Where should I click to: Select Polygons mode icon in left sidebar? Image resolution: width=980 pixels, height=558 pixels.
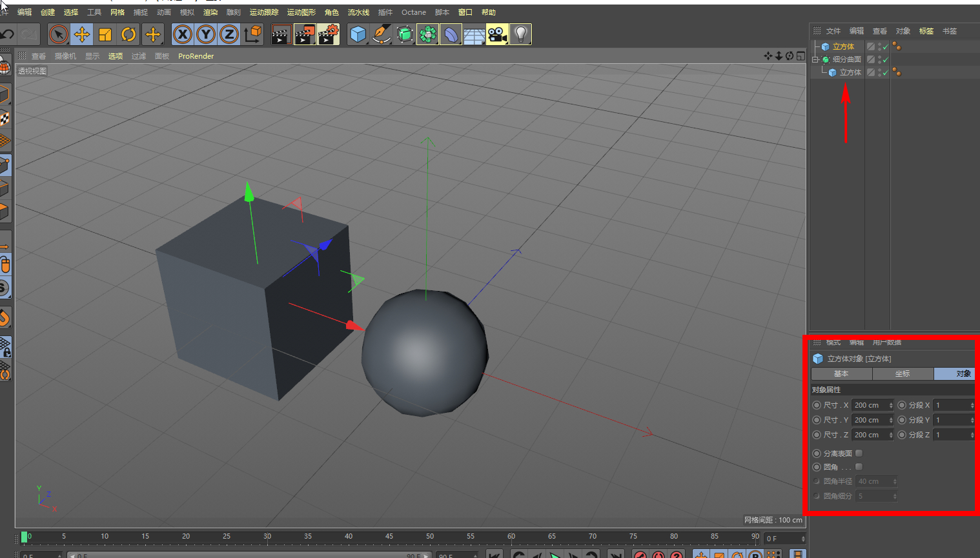click(x=5, y=212)
